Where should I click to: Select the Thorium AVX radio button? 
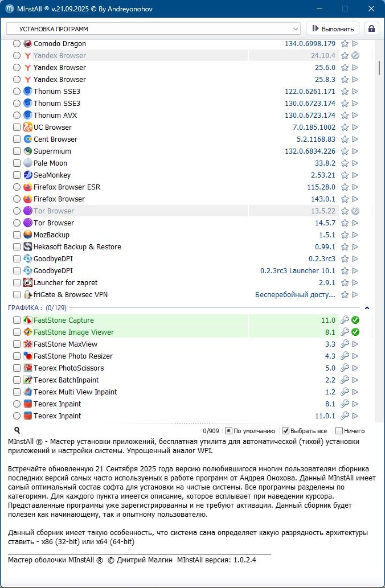tap(17, 116)
